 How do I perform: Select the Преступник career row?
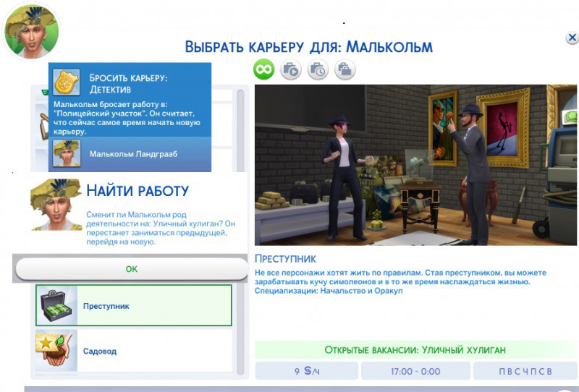(134, 305)
